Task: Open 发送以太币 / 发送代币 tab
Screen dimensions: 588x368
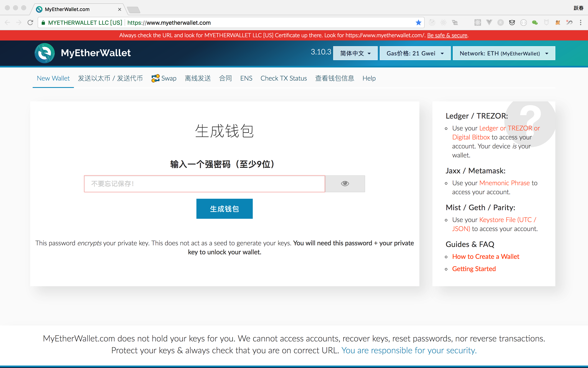Action: point(110,78)
